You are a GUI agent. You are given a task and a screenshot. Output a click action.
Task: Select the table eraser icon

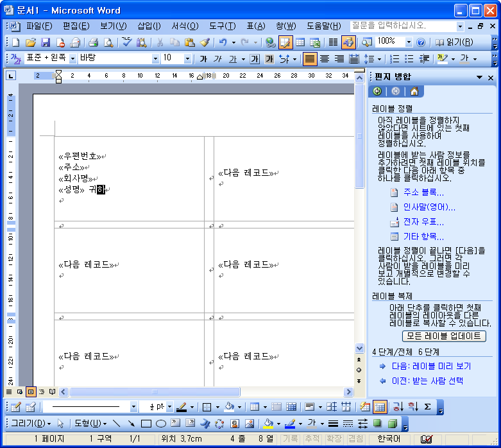tap(30, 407)
